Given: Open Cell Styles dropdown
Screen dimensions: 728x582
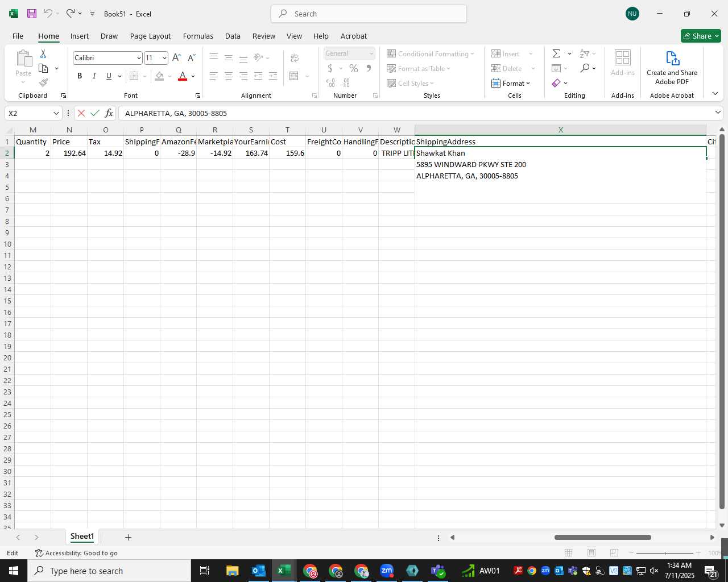Looking at the screenshot, I should pyautogui.click(x=410, y=83).
